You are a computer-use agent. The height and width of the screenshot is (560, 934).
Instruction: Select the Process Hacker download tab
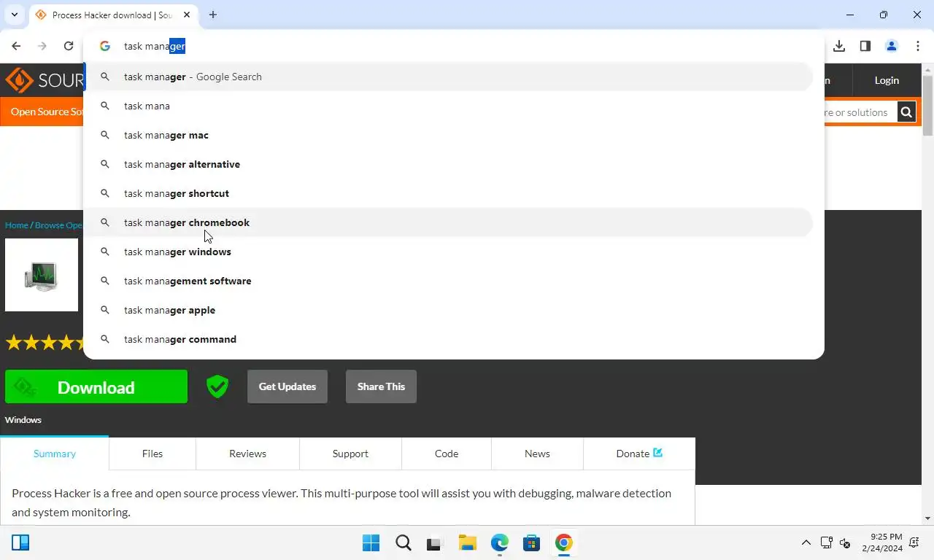click(x=113, y=15)
